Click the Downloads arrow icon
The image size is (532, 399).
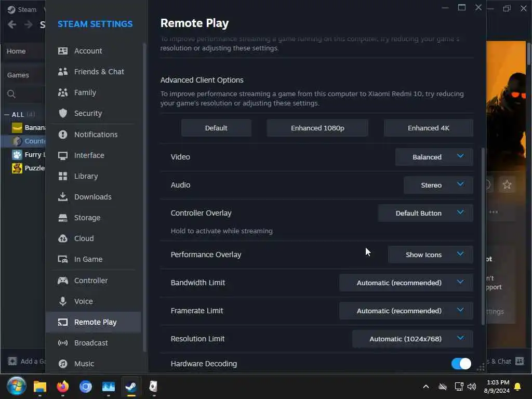(63, 197)
